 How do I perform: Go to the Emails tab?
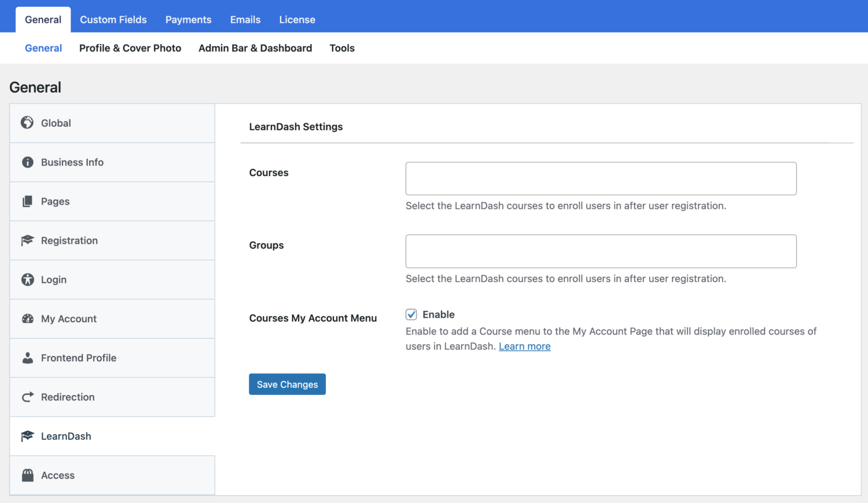[x=245, y=20]
